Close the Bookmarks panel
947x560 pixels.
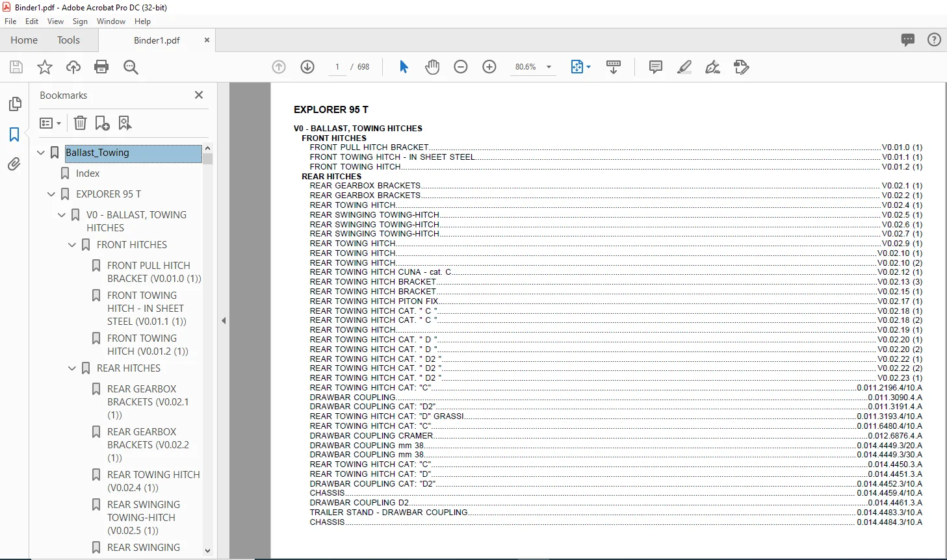(199, 95)
